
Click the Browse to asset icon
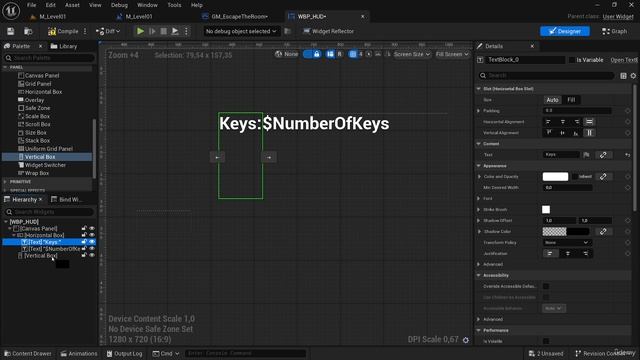pyautogui.click(x=28, y=31)
